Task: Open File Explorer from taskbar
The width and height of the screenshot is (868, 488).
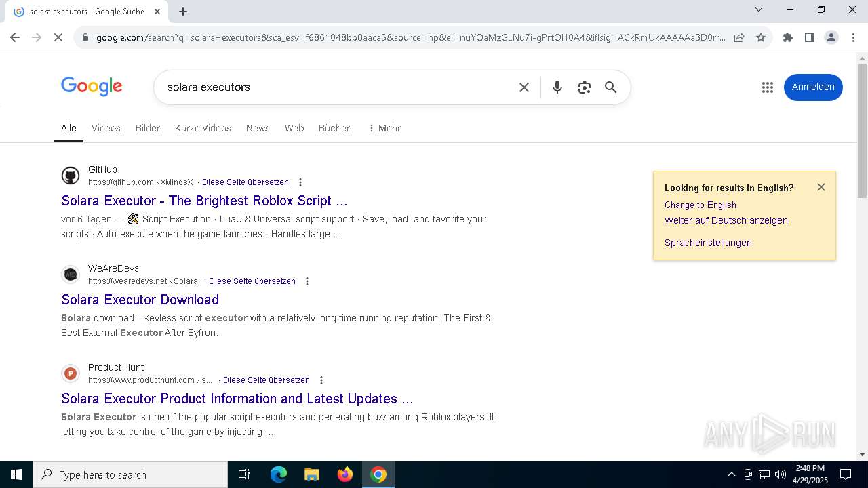Action: pyautogui.click(x=311, y=474)
